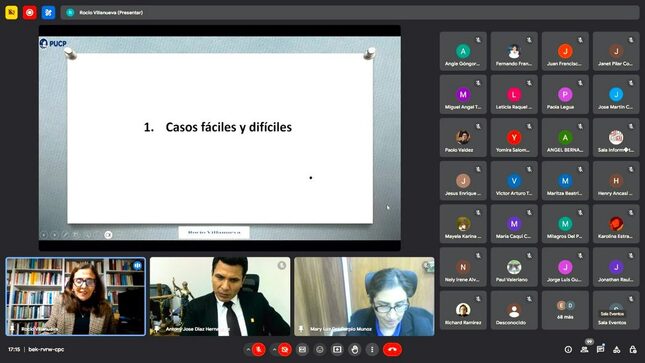Image resolution: width=645 pixels, height=363 pixels.
Task: Click muted mic icon on Paolo Valdez tile
Action: point(478,126)
